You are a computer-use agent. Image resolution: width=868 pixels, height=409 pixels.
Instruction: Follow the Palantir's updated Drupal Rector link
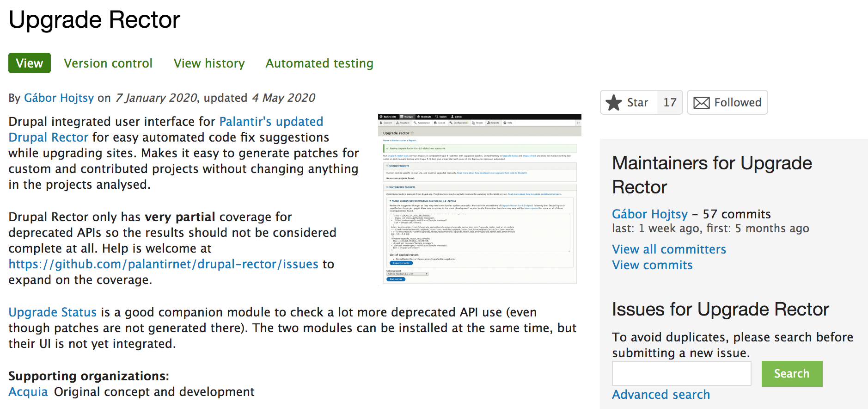pos(166,130)
